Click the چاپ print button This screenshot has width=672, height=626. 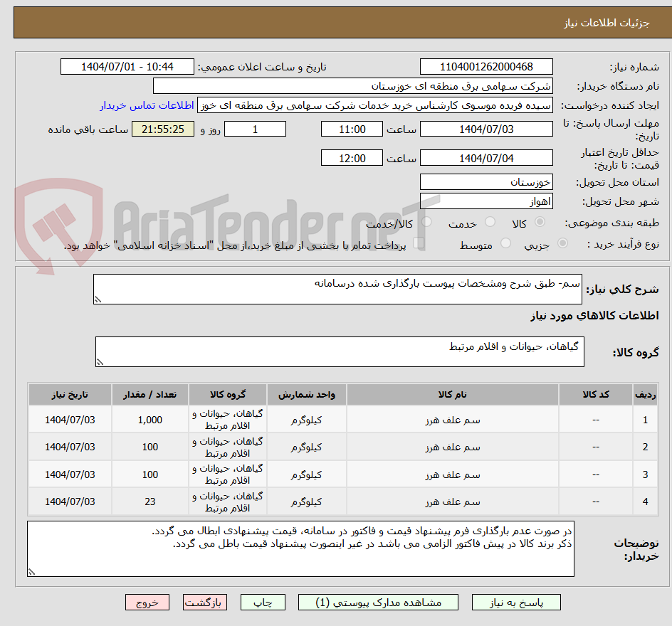(263, 603)
